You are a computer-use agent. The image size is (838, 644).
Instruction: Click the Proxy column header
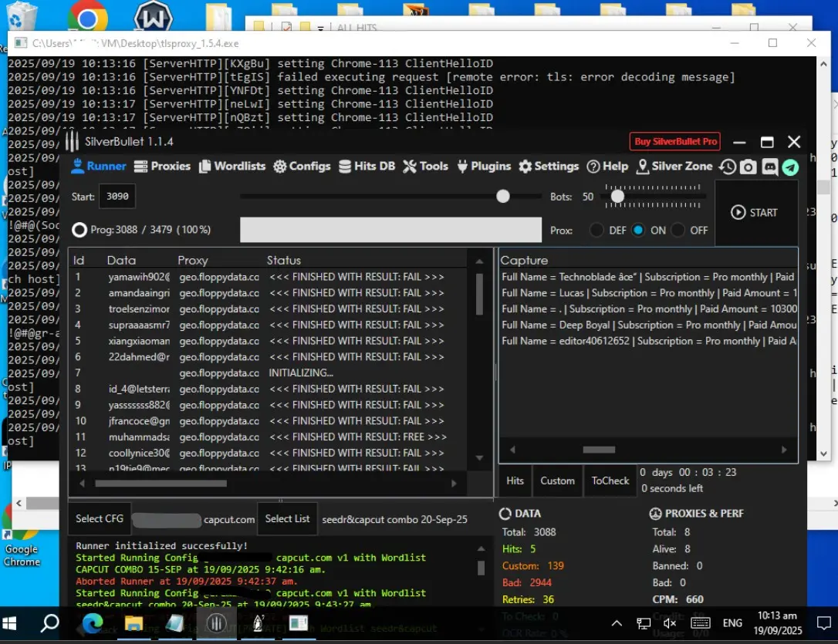[x=192, y=260]
